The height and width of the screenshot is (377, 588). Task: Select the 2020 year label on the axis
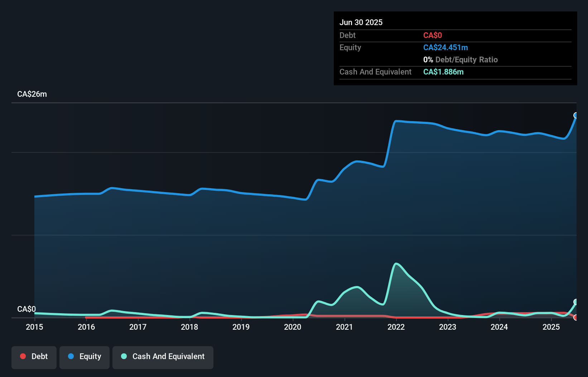click(x=293, y=327)
